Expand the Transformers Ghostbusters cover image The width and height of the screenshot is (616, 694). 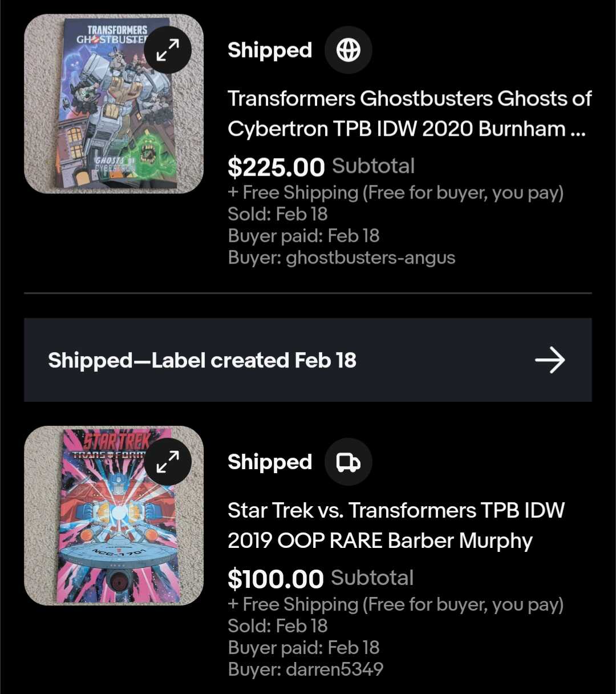(x=168, y=50)
